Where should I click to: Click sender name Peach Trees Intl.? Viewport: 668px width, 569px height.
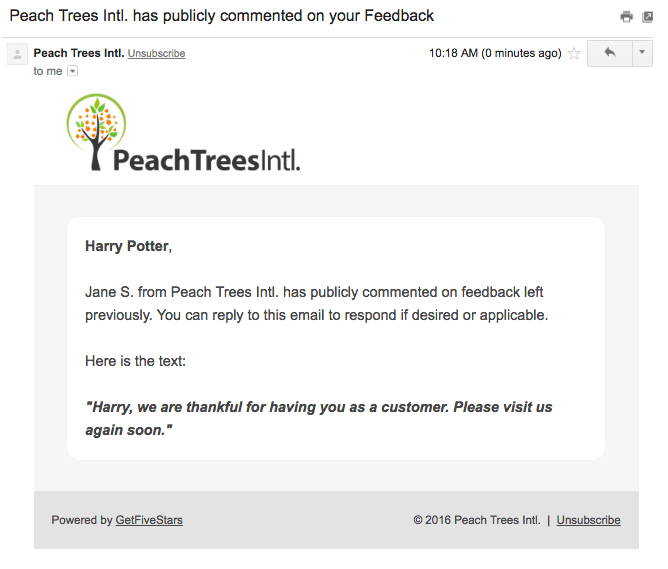pyautogui.click(x=79, y=53)
